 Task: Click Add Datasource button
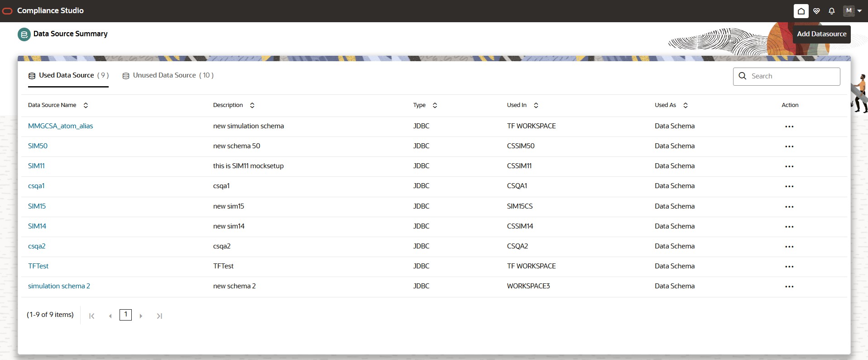point(821,34)
